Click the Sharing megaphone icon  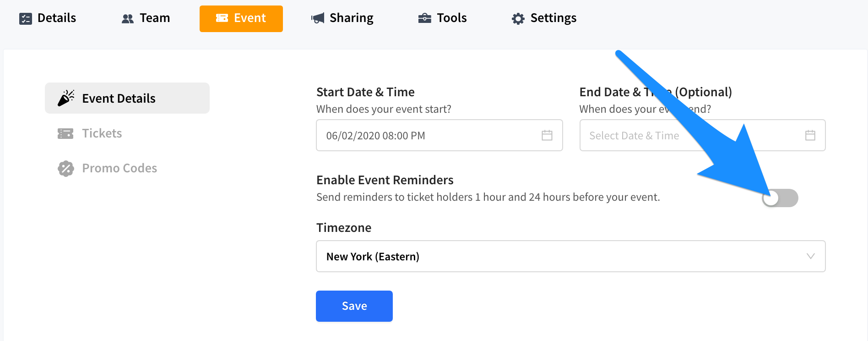(x=318, y=18)
